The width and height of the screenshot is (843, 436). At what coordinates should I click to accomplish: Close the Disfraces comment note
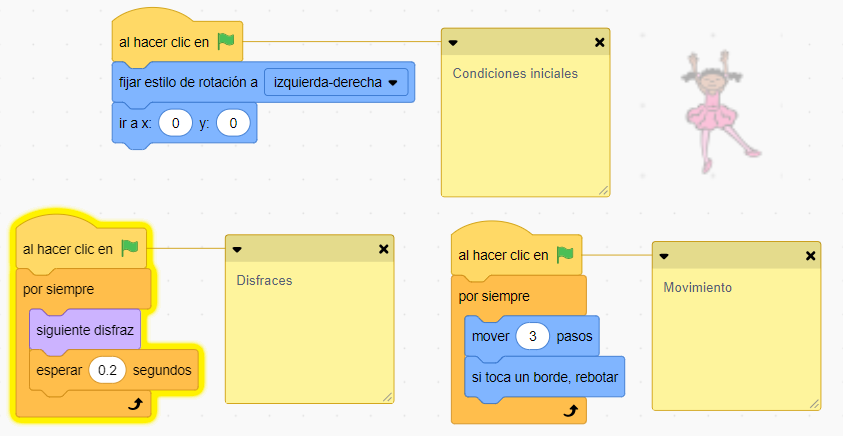pyautogui.click(x=383, y=249)
